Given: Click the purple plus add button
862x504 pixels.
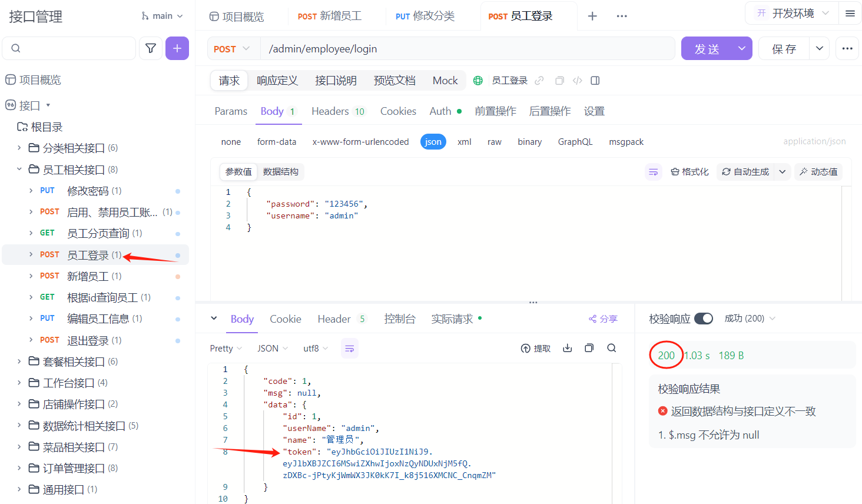Looking at the screenshot, I should click(x=177, y=48).
